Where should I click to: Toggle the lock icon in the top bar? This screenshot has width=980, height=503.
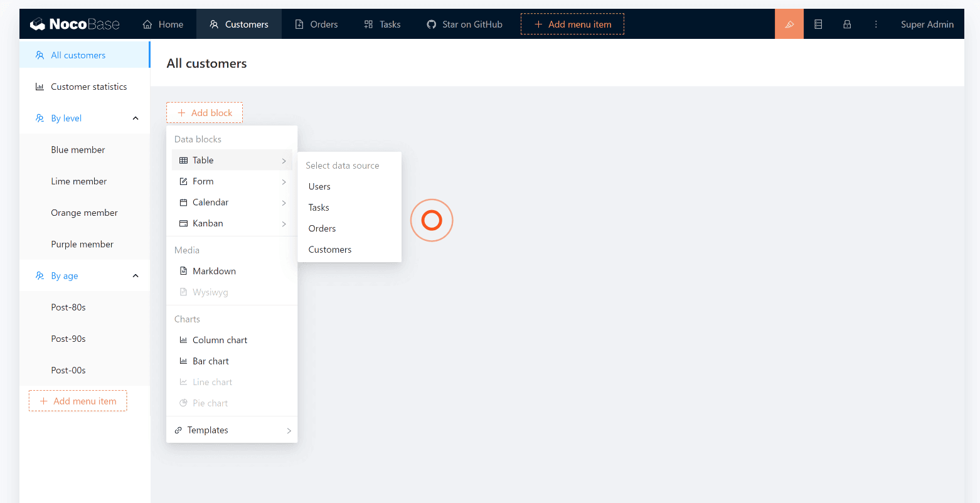point(847,24)
